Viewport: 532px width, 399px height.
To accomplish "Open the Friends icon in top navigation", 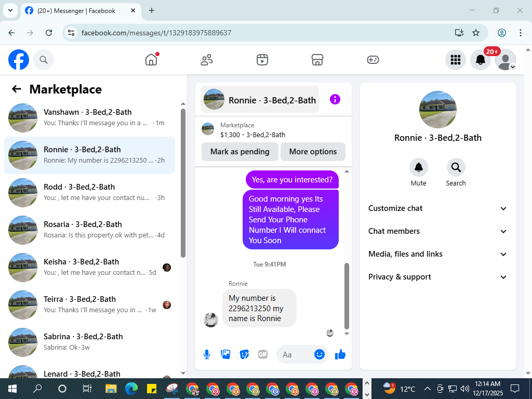I will click(207, 60).
